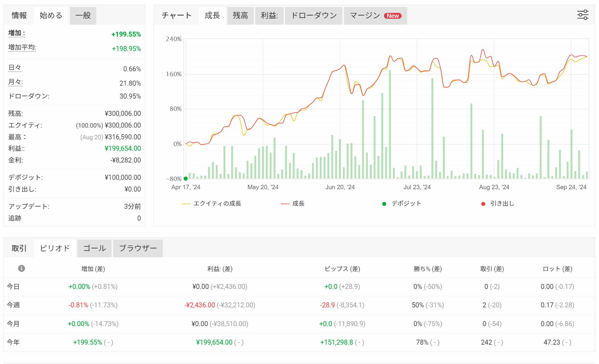This screenshot has width=599, height=364.
Task: Open the ゴール tab
Action: coord(94,248)
